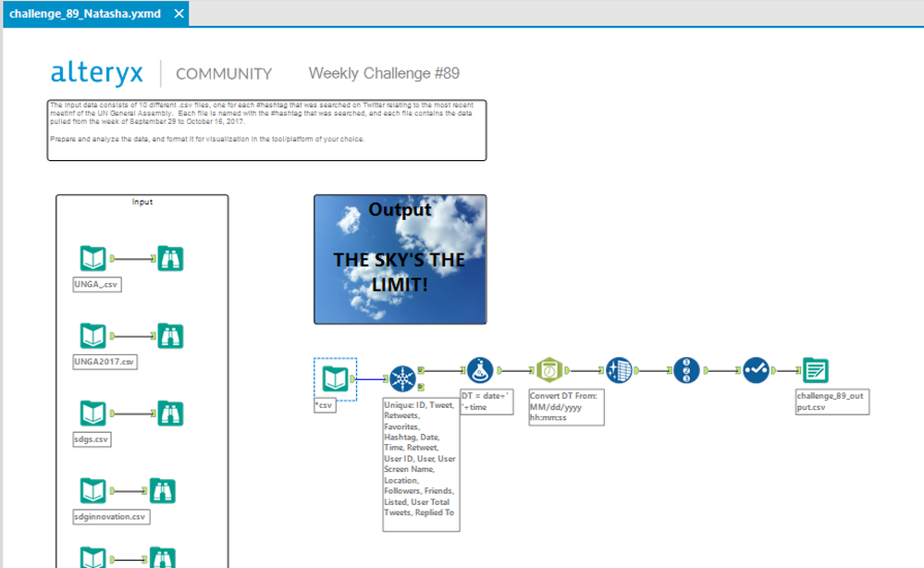Close the challenge_89_Natasha.yxmd tab
The width and height of the screenshot is (924, 568).
click(179, 14)
